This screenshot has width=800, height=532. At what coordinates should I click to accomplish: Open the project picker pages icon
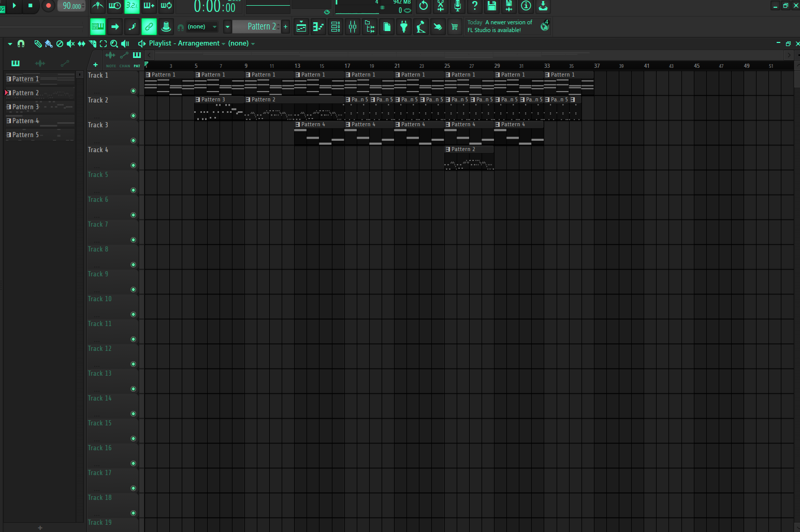(387, 27)
